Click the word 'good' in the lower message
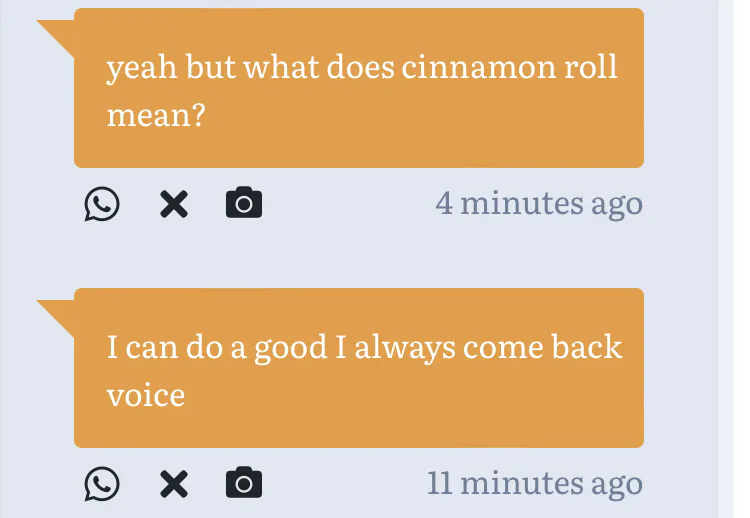This screenshot has height=518, width=750. [x=291, y=348]
